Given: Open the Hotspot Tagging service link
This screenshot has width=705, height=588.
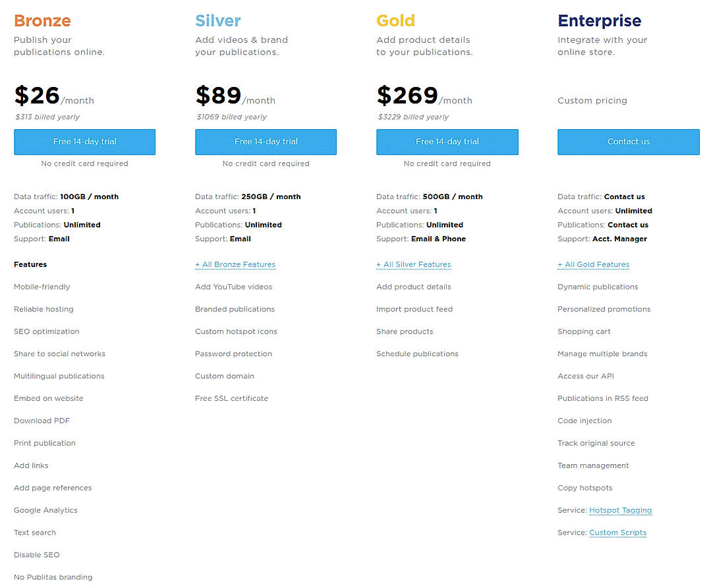Looking at the screenshot, I should point(621,510).
